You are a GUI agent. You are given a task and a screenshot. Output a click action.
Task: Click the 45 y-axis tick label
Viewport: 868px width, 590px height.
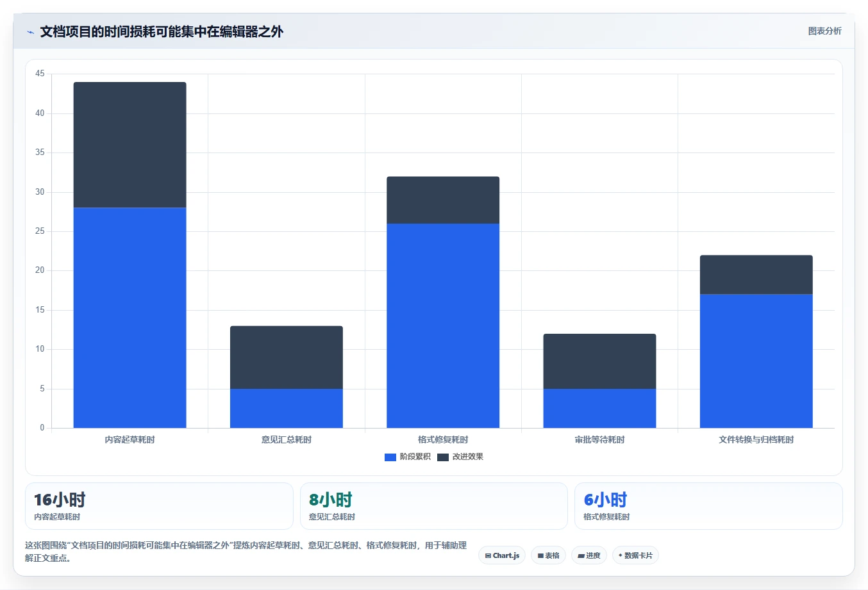[40, 74]
